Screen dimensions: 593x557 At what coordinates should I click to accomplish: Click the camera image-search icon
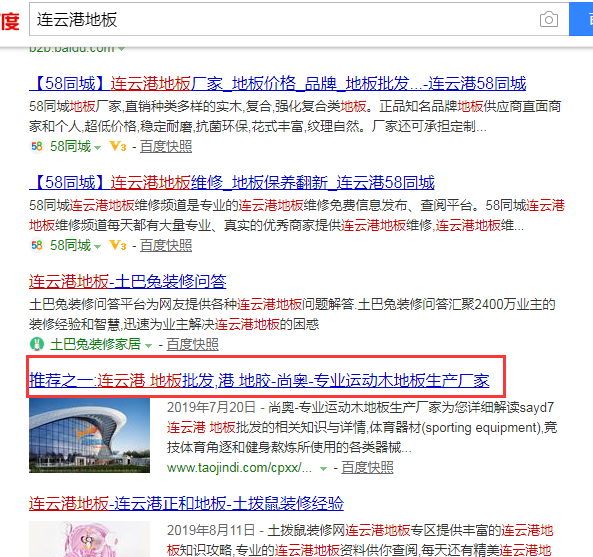click(548, 19)
